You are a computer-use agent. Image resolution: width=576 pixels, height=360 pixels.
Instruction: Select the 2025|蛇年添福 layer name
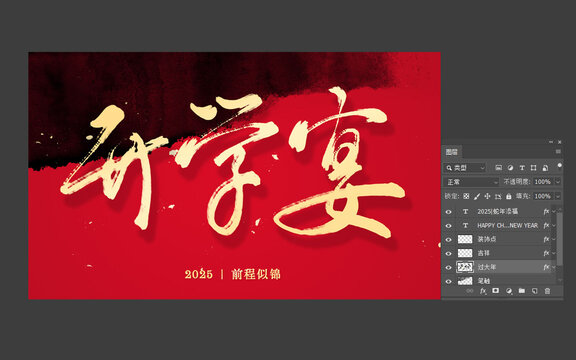coord(498,212)
